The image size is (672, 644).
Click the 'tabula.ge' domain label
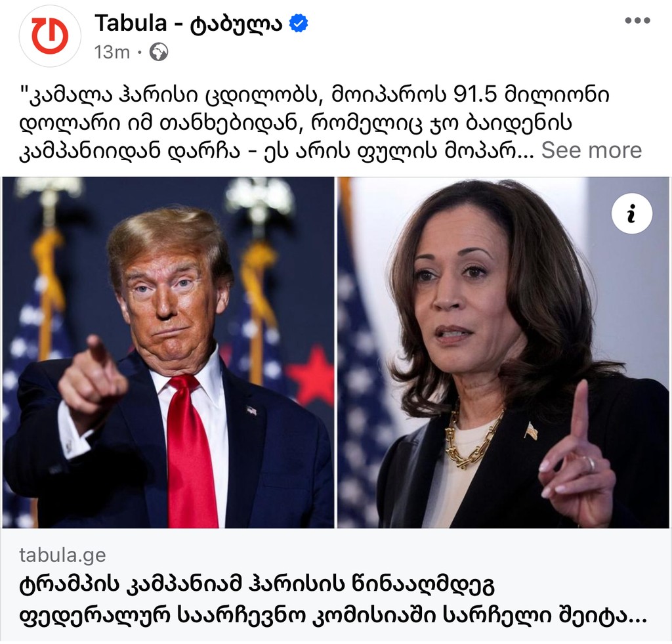[x=62, y=555]
